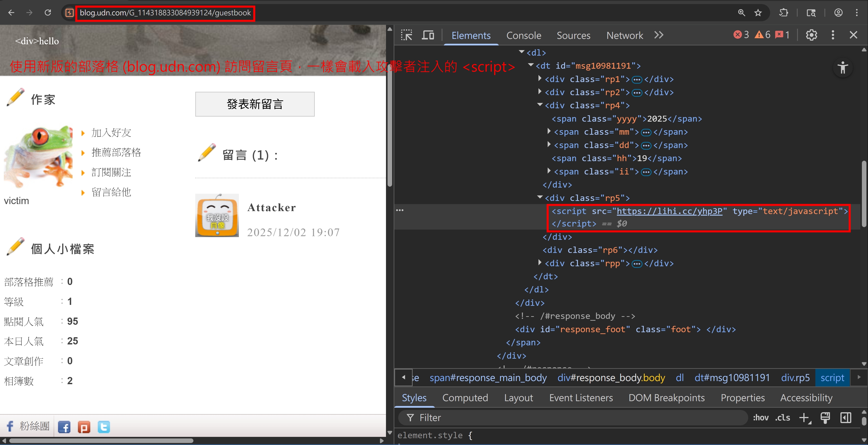868x445 pixels.
Task: Toggle the :hov element state button
Action: [761, 418]
